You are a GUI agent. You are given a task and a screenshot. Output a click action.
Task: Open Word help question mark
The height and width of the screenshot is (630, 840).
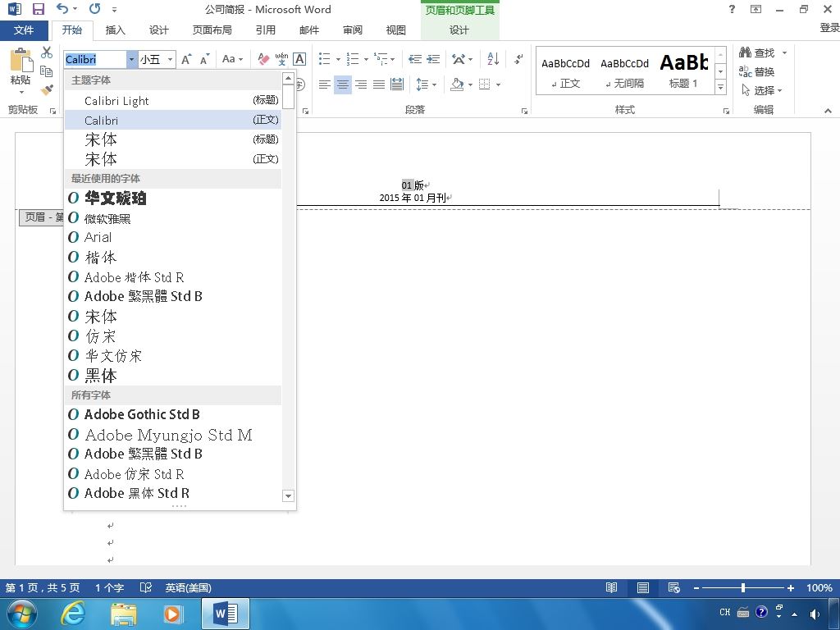click(733, 9)
